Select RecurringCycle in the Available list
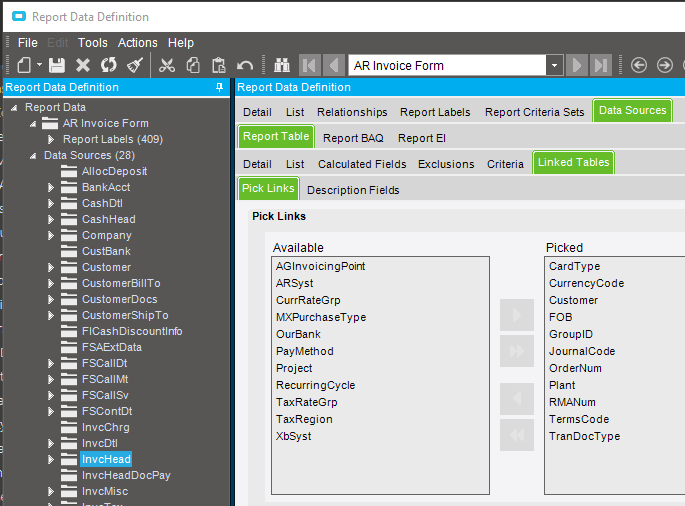The height and width of the screenshot is (506, 685). [x=315, y=385]
